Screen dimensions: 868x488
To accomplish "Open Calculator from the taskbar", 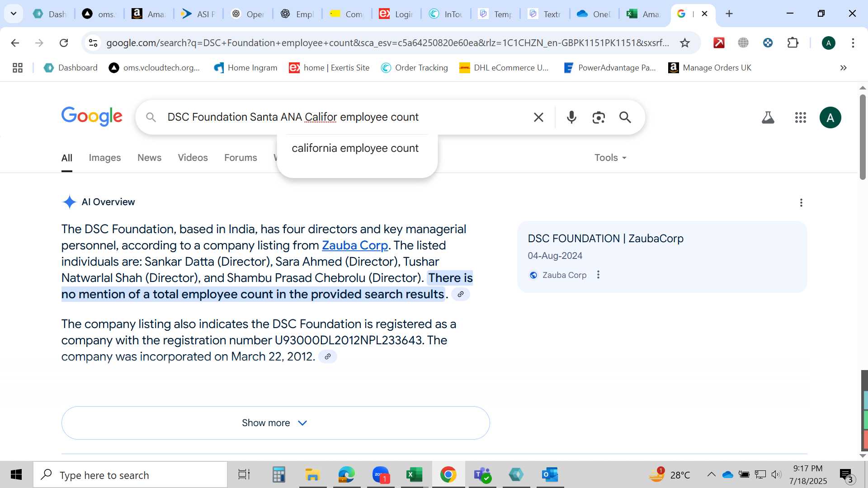I will coord(278,475).
